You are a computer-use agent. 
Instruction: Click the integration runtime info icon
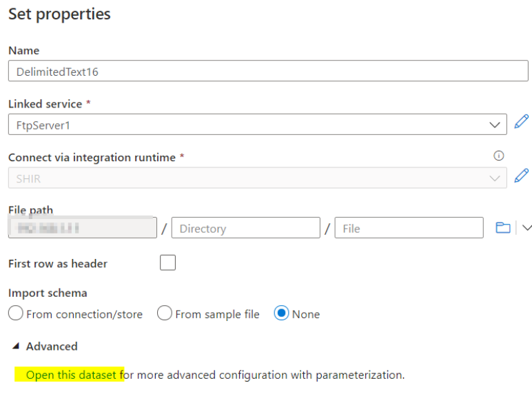[x=498, y=156]
